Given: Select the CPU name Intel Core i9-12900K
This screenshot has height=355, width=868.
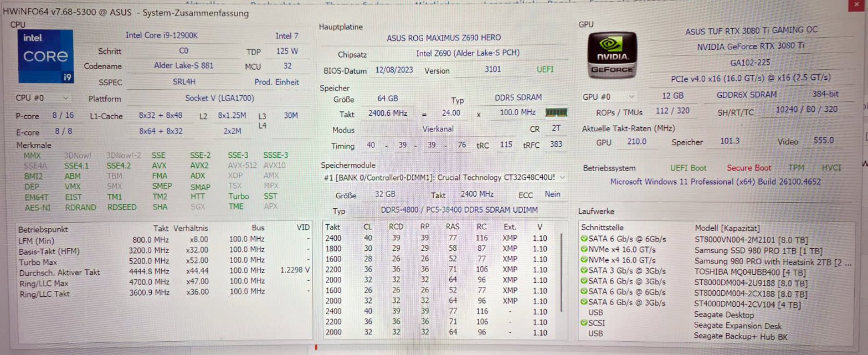Looking at the screenshot, I should (x=161, y=35).
